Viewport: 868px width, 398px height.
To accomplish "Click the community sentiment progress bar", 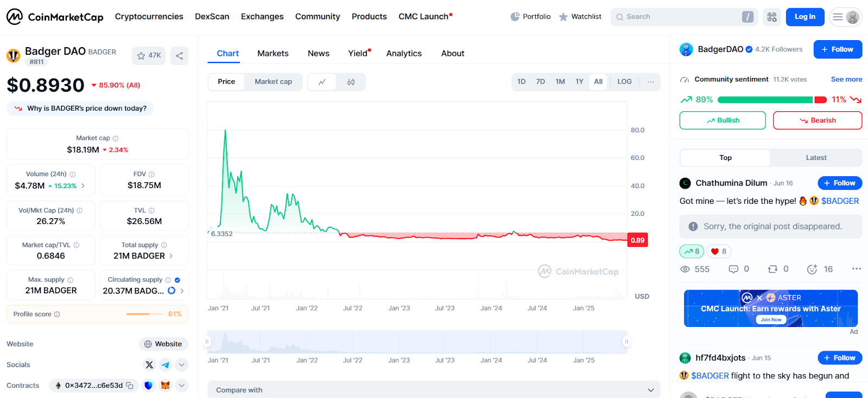I will pyautogui.click(x=772, y=100).
